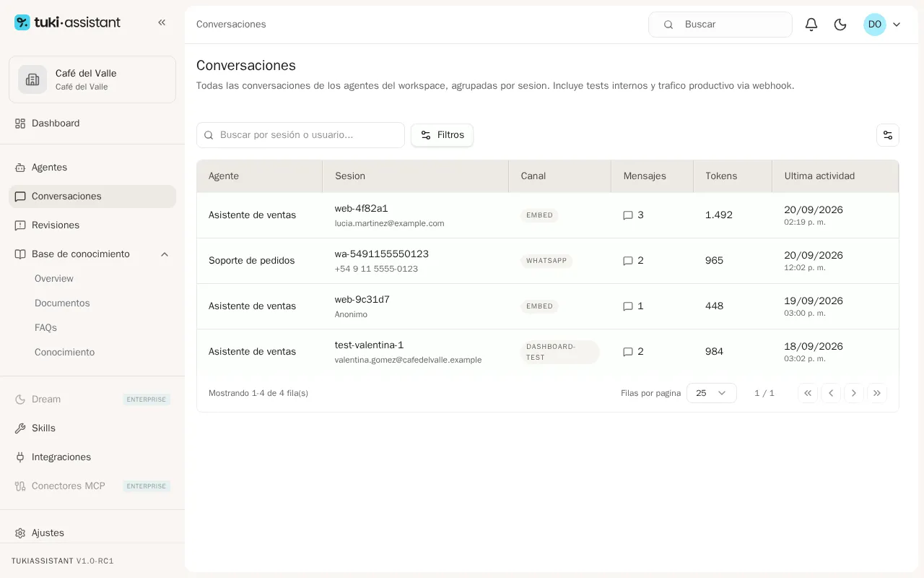Select Conversaciones in the sidebar
The height and width of the screenshot is (578, 924).
pos(92,197)
